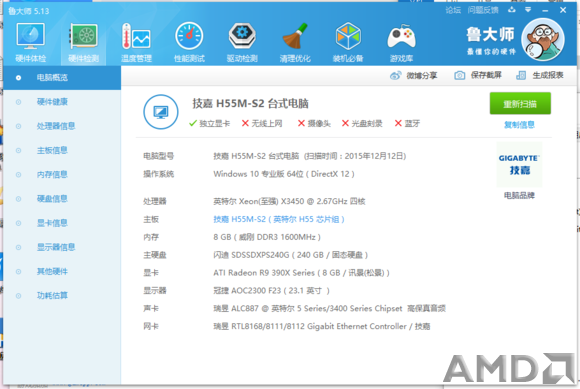Click the Xeon X3450 processor text
This screenshot has width=580, height=389.
tap(289, 202)
